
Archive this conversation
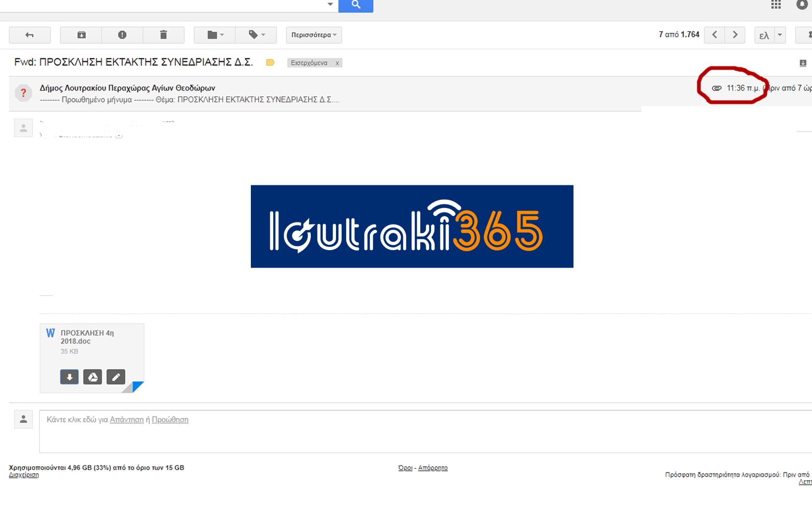pyautogui.click(x=81, y=35)
